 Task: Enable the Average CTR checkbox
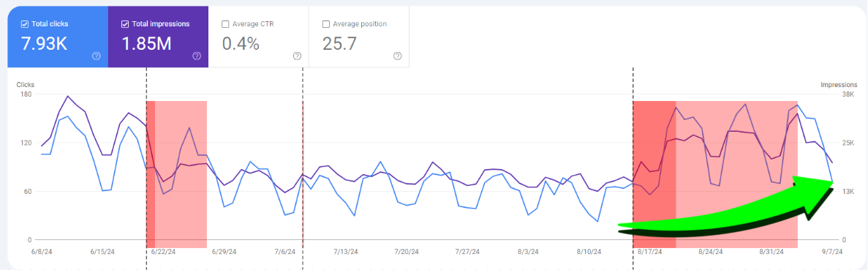(225, 24)
